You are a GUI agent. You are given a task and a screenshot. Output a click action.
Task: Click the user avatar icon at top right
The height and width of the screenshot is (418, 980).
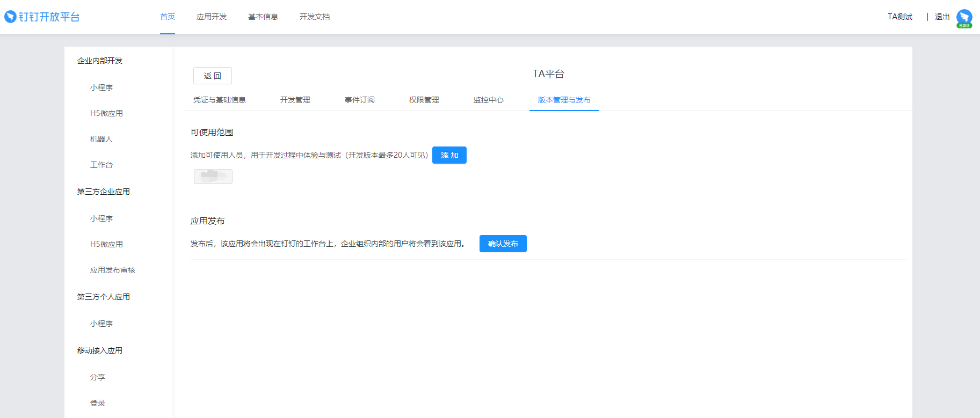tap(964, 17)
